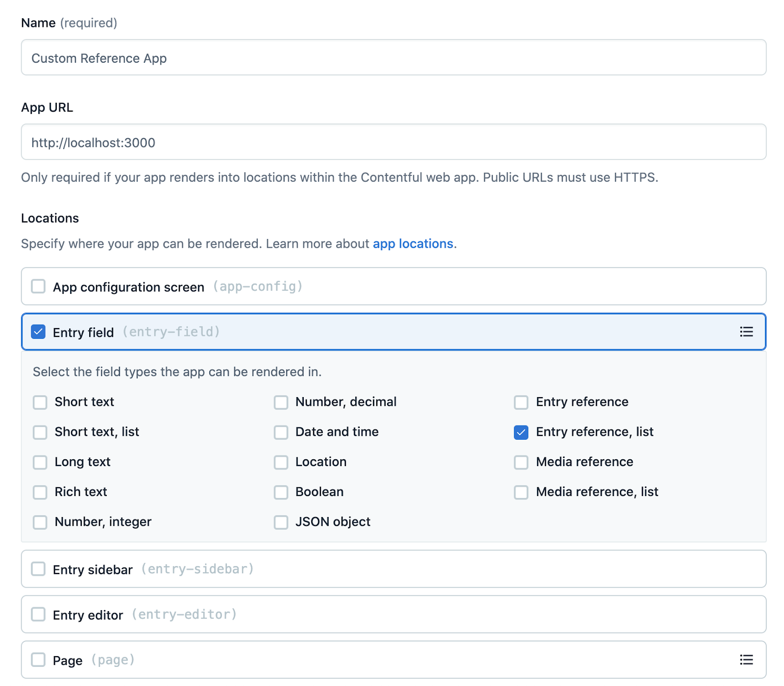Tick the Rich text checkbox
Image resolution: width=784 pixels, height=686 pixels.
(40, 492)
